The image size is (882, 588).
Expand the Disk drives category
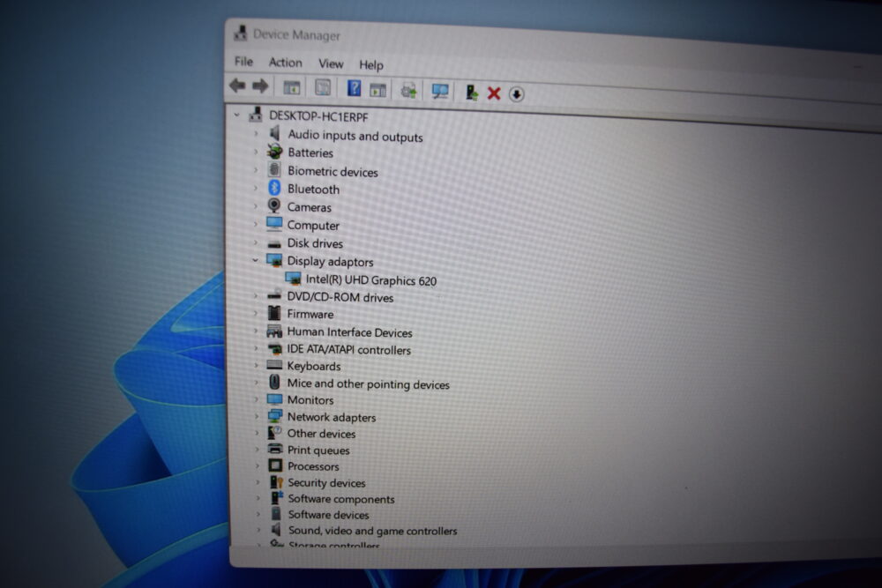(x=256, y=242)
